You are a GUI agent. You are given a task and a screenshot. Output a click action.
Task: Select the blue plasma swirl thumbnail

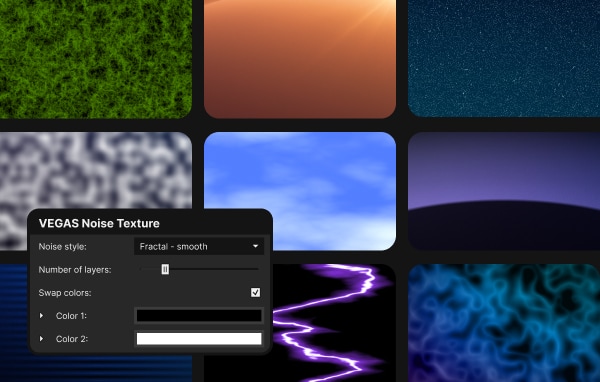[x=504, y=323]
